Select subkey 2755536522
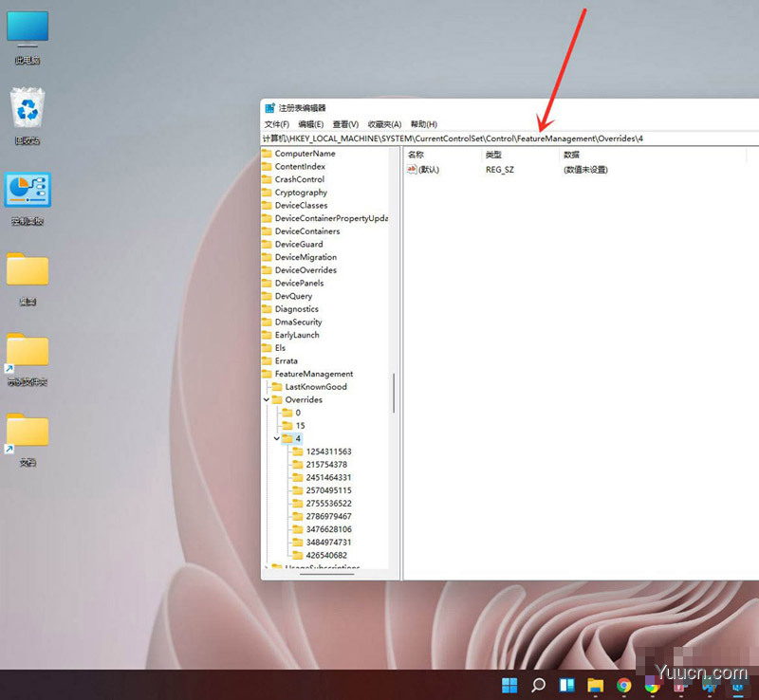 pyautogui.click(x=328, y=504)
